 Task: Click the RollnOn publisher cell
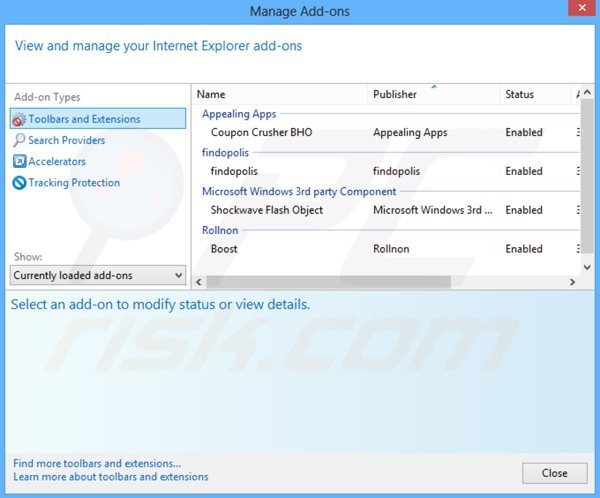(391, 249)
